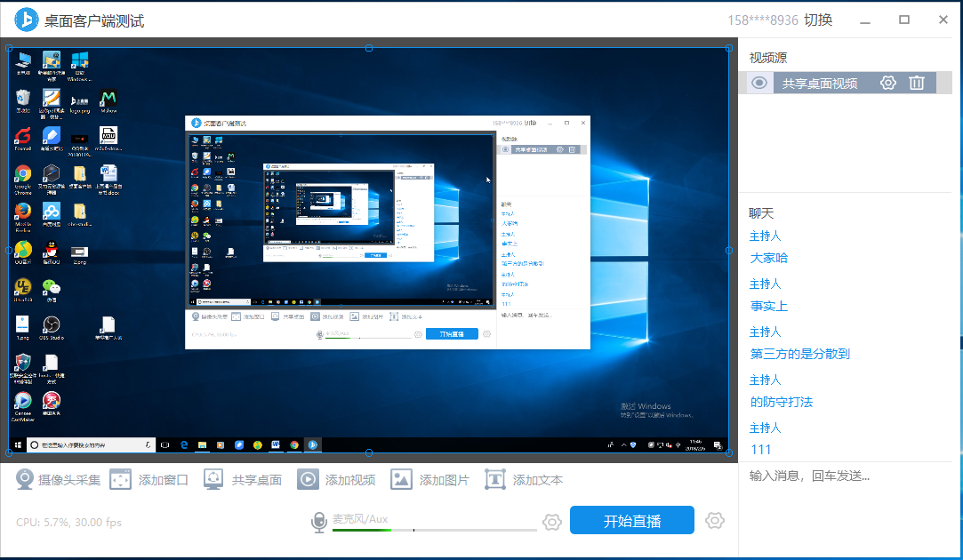This screenshot has height=560, width=963.
Task: Click Edge icon in preview taskbar
Action: [184, 444]
